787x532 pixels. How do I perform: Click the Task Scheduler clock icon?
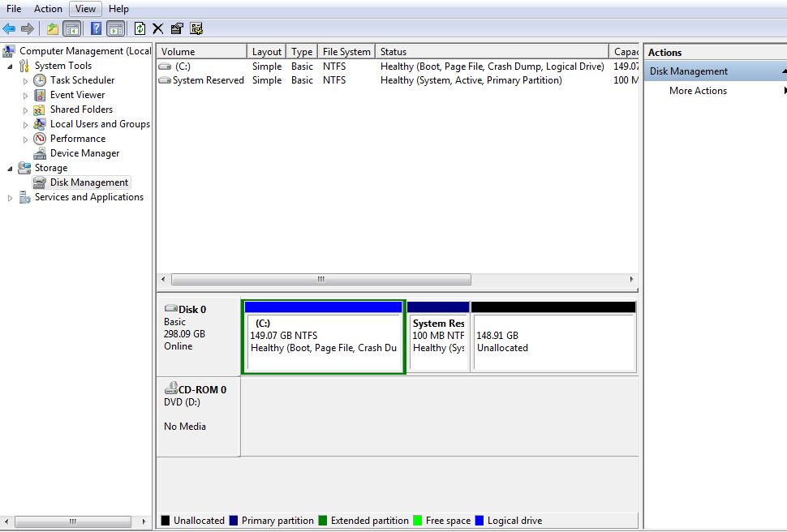click(40, 80)
